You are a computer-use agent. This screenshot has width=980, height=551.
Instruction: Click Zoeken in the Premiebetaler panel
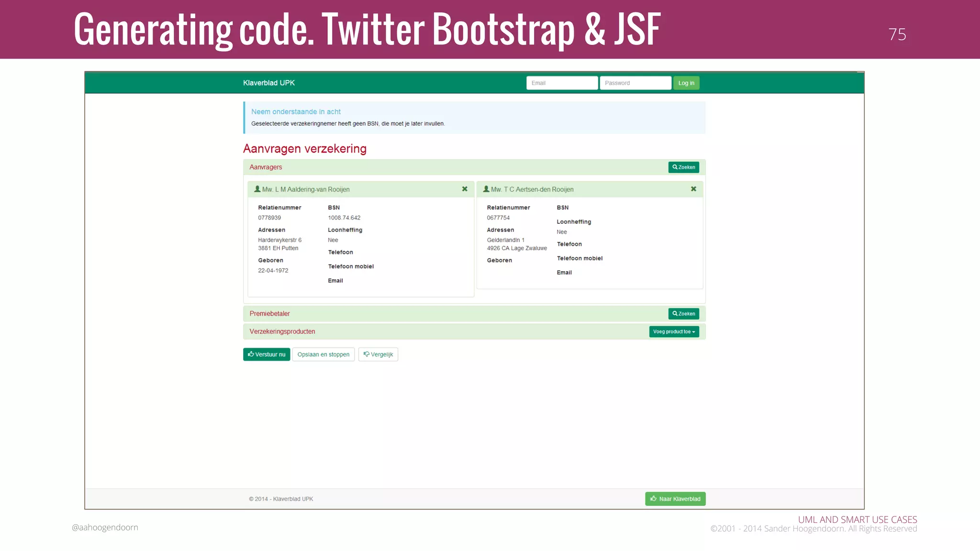[683, 313]
